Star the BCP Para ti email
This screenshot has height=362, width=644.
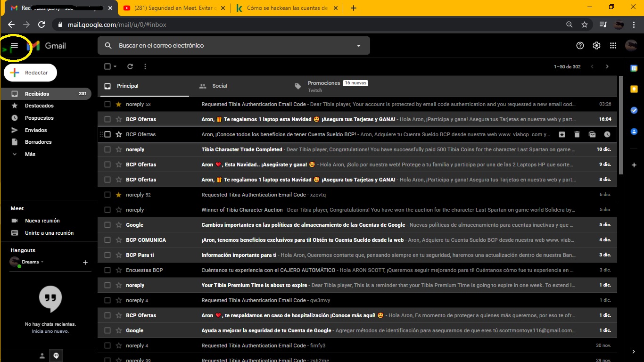119,255
